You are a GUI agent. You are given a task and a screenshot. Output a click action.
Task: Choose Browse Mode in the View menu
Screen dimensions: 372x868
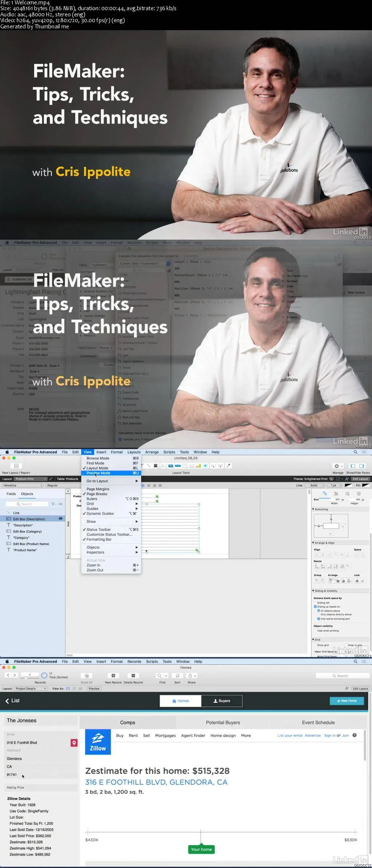[111, 458]
